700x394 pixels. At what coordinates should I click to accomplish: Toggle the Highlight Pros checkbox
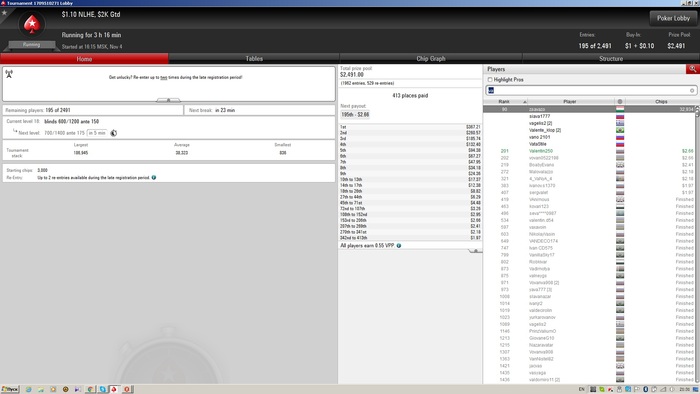click(x=490, y=80)
